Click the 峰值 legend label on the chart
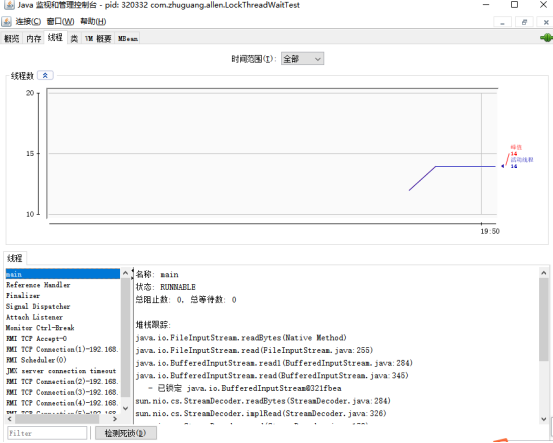 pyautogui.click(x=516, y=147)
